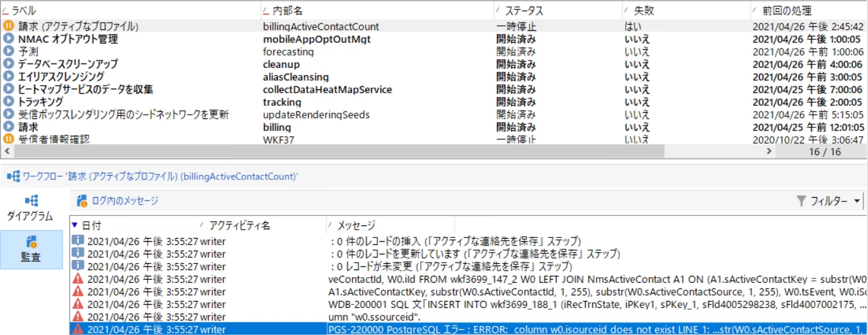Click warning icon of WDB-200001 SQL log entry
This screenshot has width=868, height=335.
pyautogui.click(x=78, y=304)
